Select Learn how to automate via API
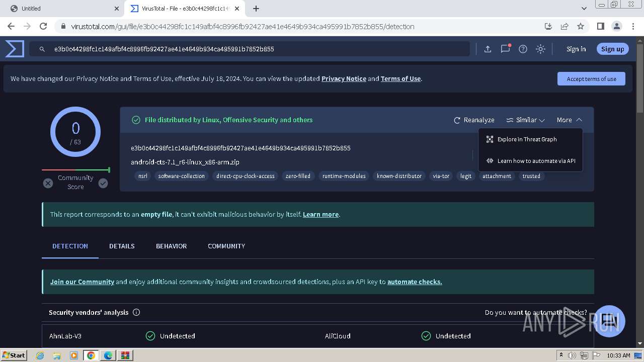The width and height of the screenshot is (644, 362). point(530,161)
